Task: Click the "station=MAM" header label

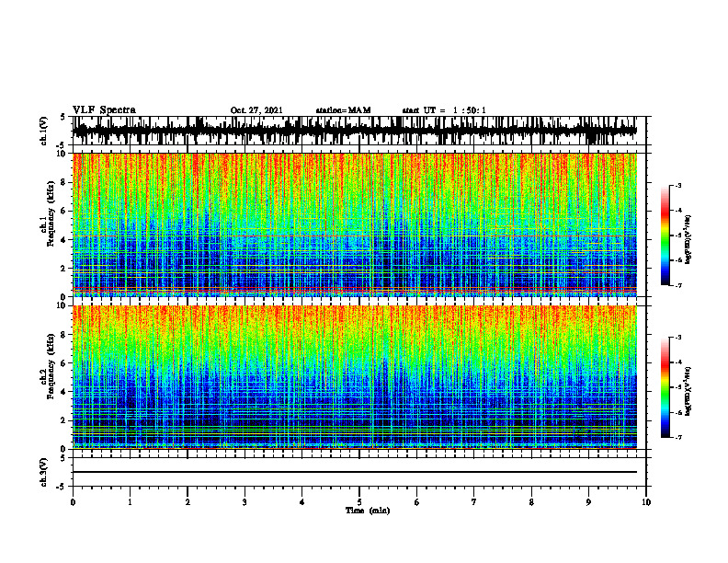Action: click(343, 110)
